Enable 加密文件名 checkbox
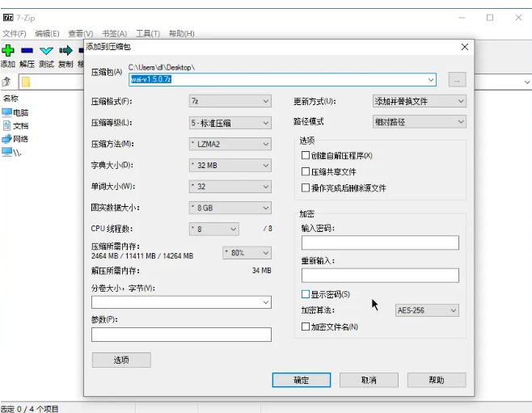Screen dimensions: 532x413 306,327
